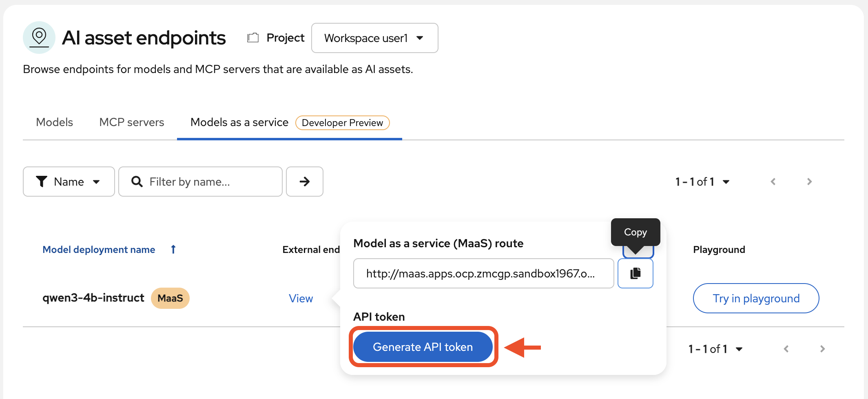Click the MaaS label badge
This screenshot has height=399, width=868.
point(170,298)
